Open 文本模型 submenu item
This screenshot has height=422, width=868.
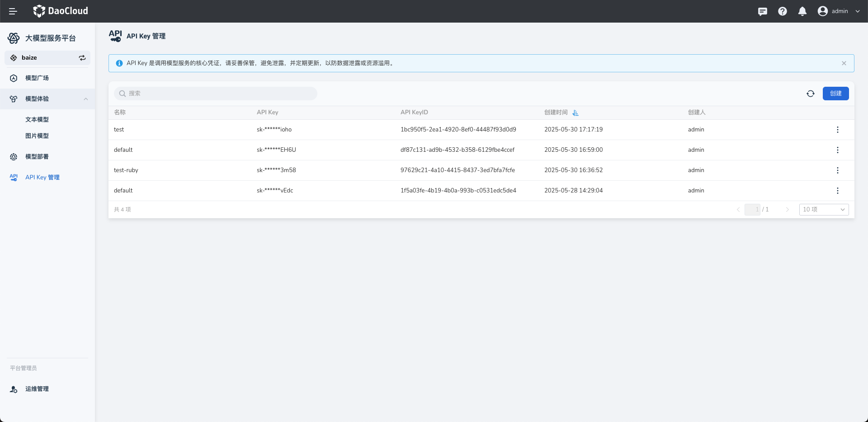[x=37, y=120]
